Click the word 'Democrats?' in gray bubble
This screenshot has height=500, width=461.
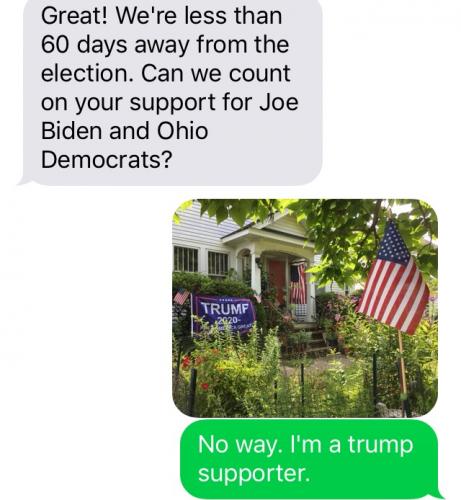[x=107, y=159]
